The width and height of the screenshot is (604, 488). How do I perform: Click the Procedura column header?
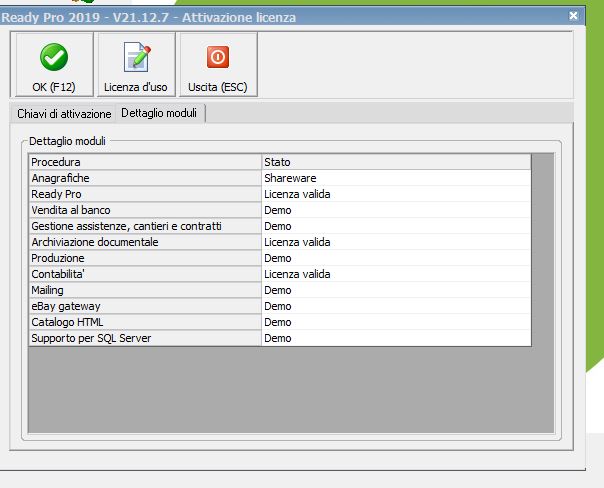pos(145,162)
